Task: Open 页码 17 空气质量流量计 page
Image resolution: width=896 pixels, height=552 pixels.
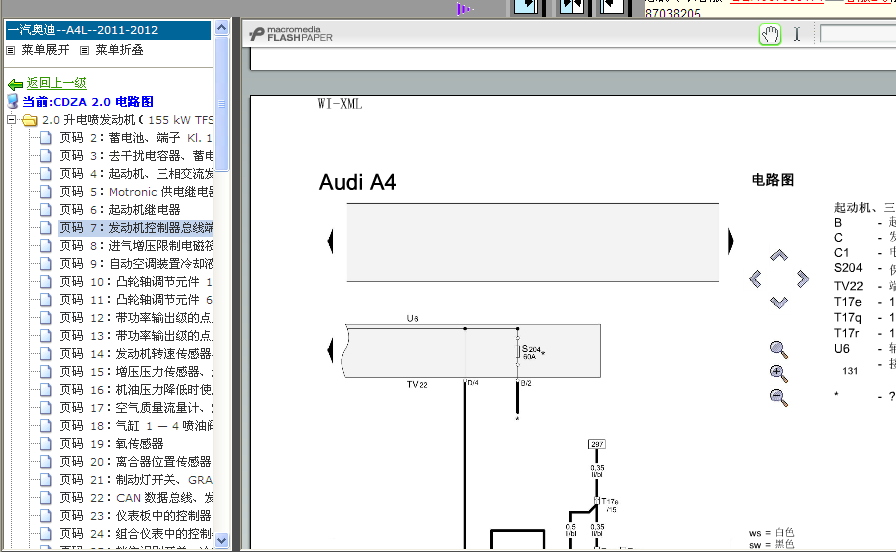Action: click(x=136, y=407)
